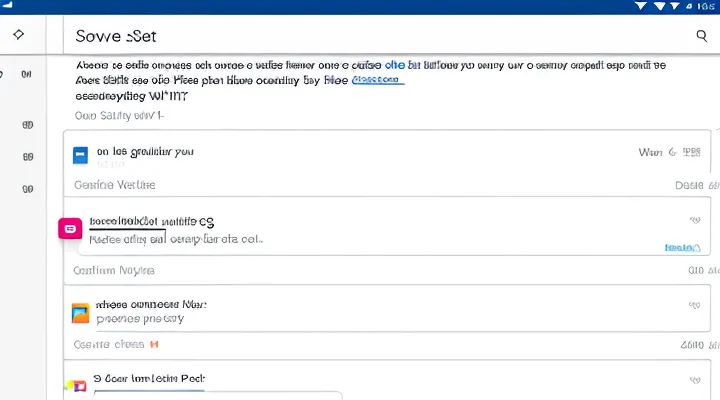
Task: Open the blue link in the 'boreelnobdet' card corner
Action: (682, 248)
